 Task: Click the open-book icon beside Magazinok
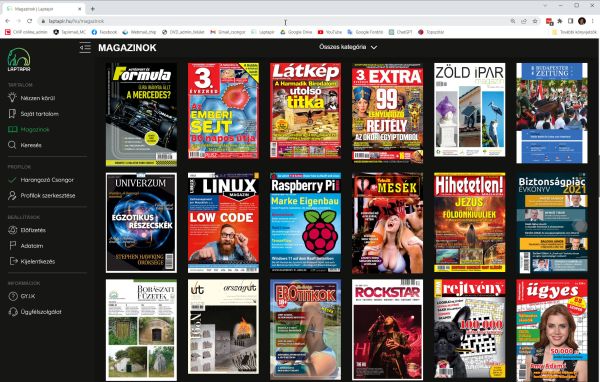click(x=13, y=129)
